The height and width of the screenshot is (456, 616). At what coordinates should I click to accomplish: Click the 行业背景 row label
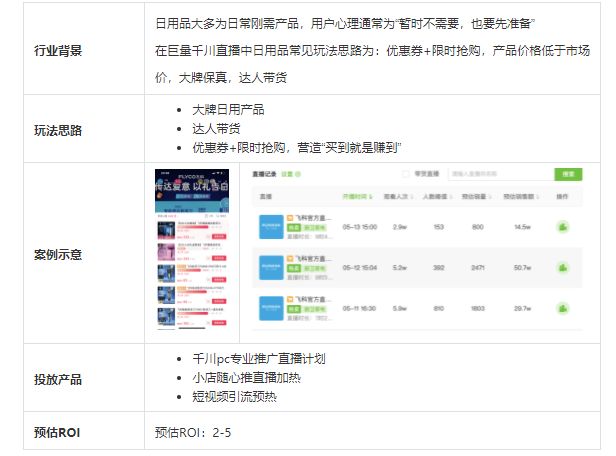[58, 51]
